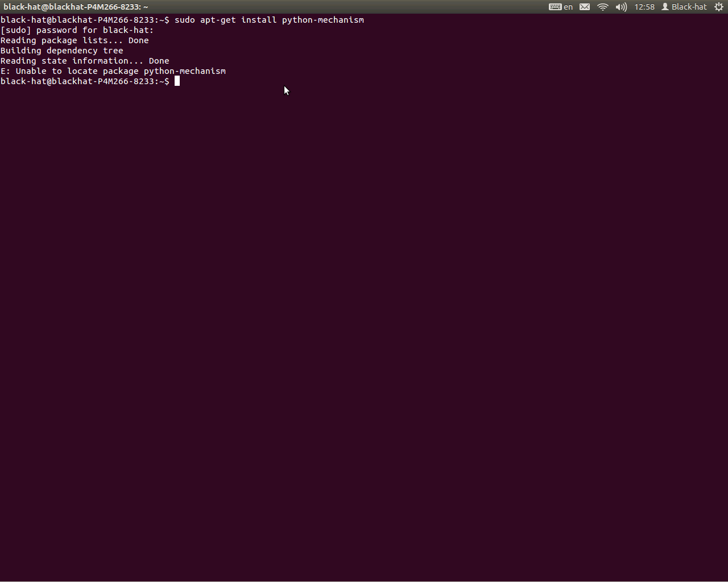Click the terminal window title in top panel
Image resolution: width=728 pixels, height=582 pixels.
76,7
